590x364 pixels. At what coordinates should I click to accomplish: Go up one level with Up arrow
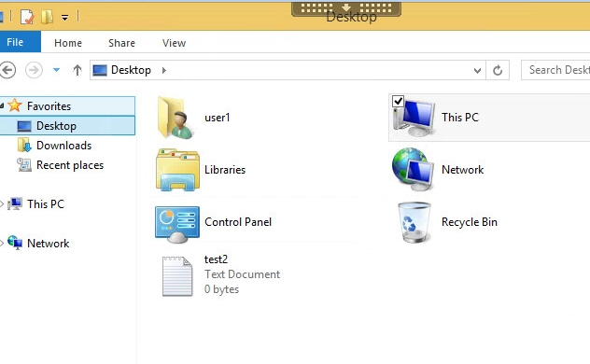pyautogui.click(x=77, y=70)
